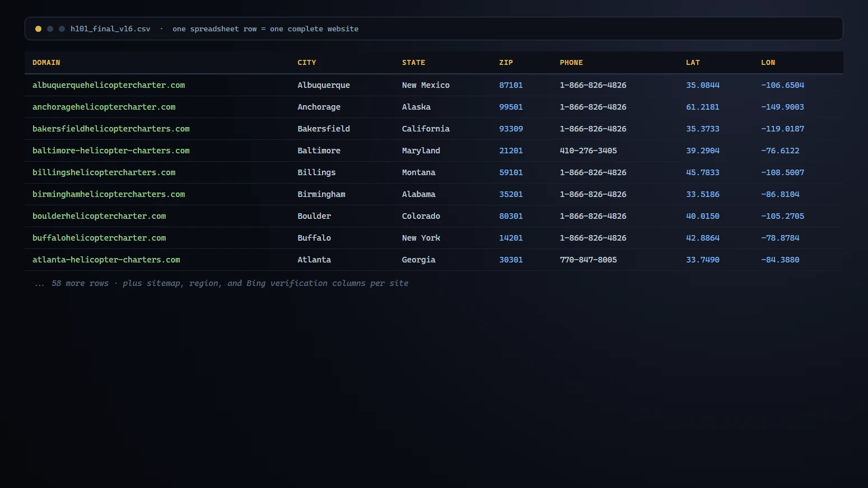This screenshot has height=488, width=868.
Task: Click the yellow window dot
Action: coord(38,29)
